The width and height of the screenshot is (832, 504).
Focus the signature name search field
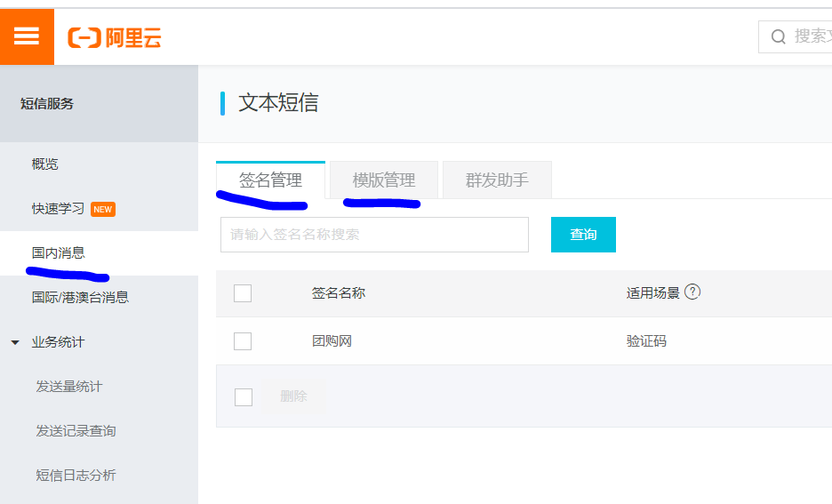pyautogui.click(x=374, y=235)
